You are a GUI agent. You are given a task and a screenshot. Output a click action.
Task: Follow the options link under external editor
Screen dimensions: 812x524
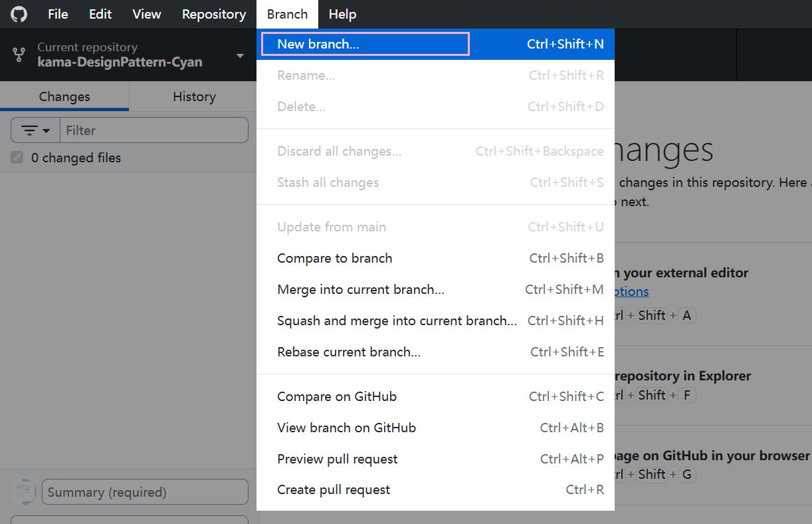click(x=631, y=291)
